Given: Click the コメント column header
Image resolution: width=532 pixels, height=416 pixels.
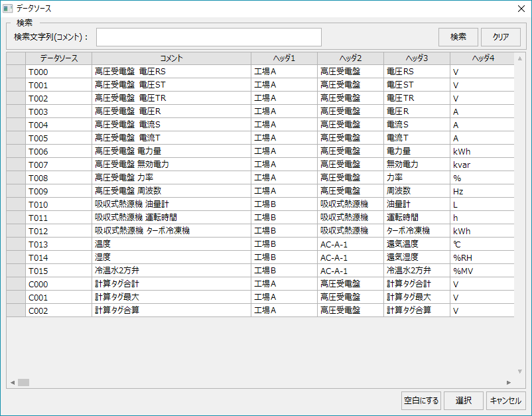Looking at the screenshot, I should [x=171, y=58].
